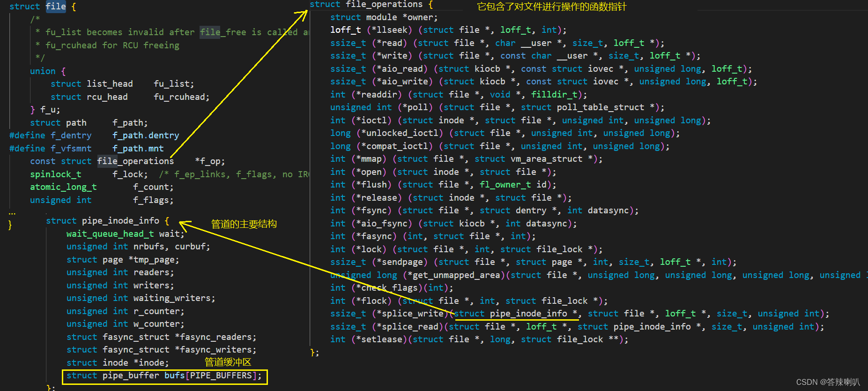Click the '(*flush)' function pointer line
This screenshot has height=391, width=868.
click(x=443, y=185)
